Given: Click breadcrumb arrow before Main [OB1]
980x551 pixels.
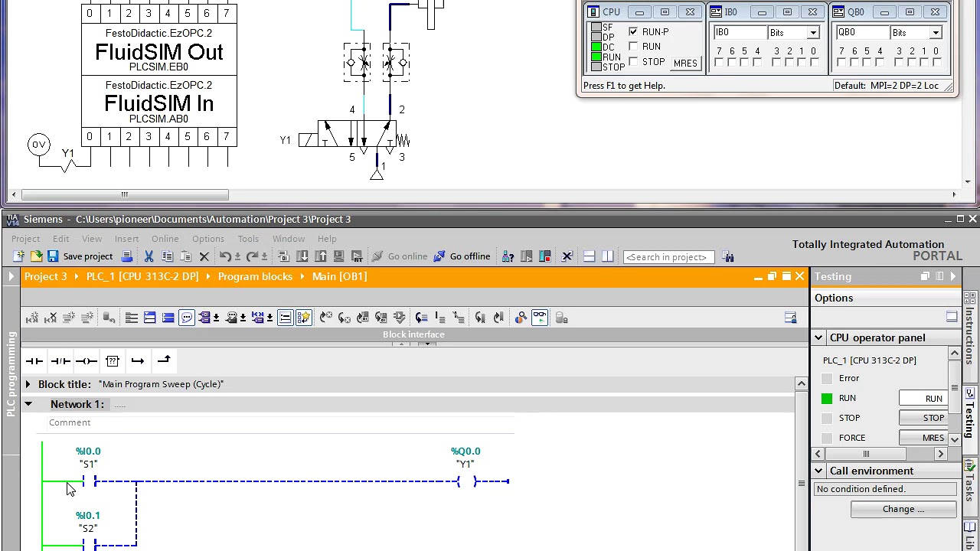Looking at the screenshot, I should (x=302, y=276).
